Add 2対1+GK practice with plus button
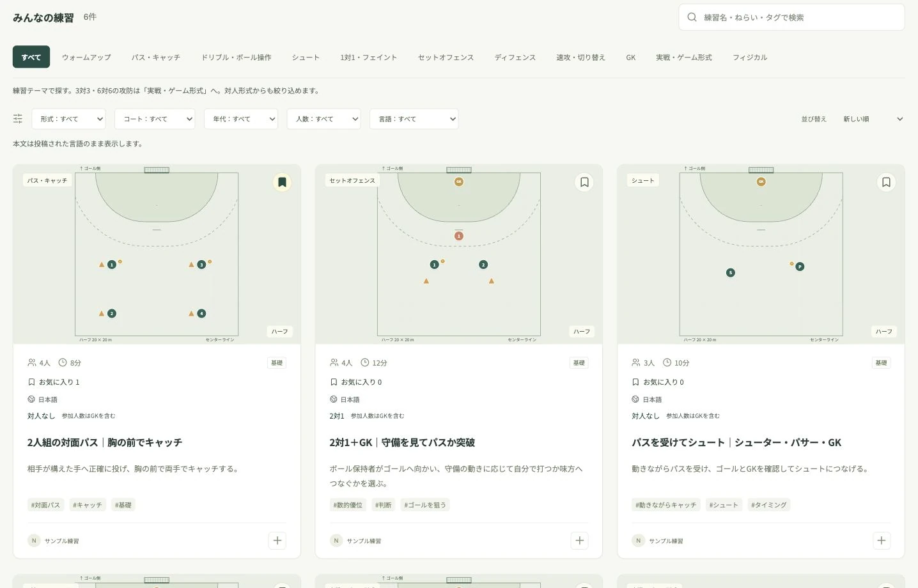918x588 pixels. [x=580, y=541]
